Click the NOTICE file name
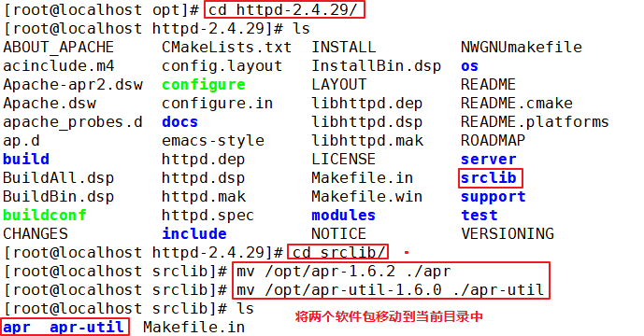 click(x=339, y=234)
